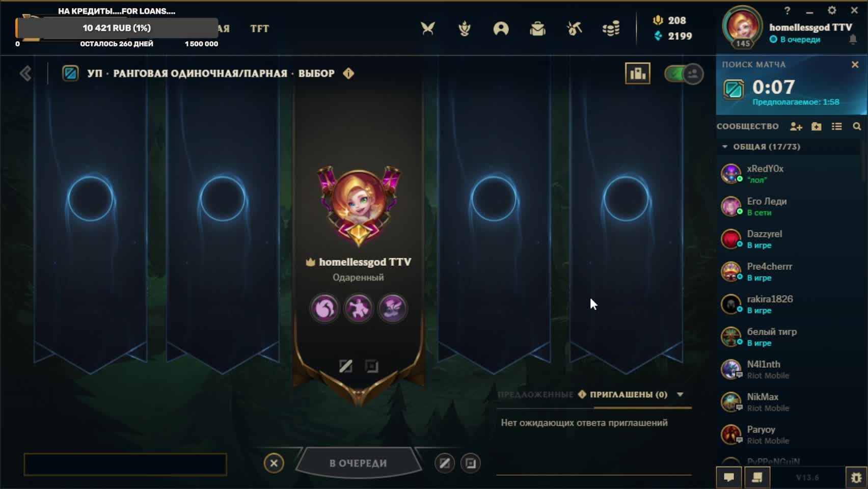Select secondary role position icon under banner

tap(372, 366)
